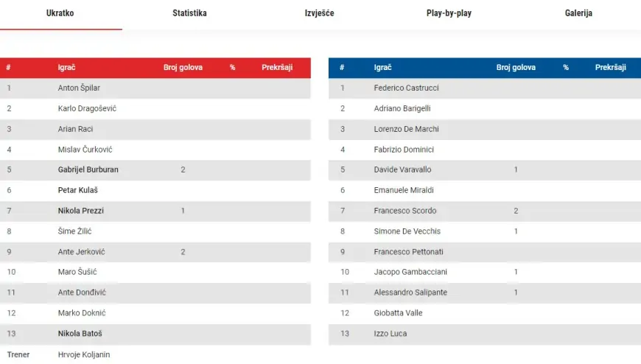This screenshot has width=641, height=364.
Task: Select player Nikola Prezzi
Action: 80,211
